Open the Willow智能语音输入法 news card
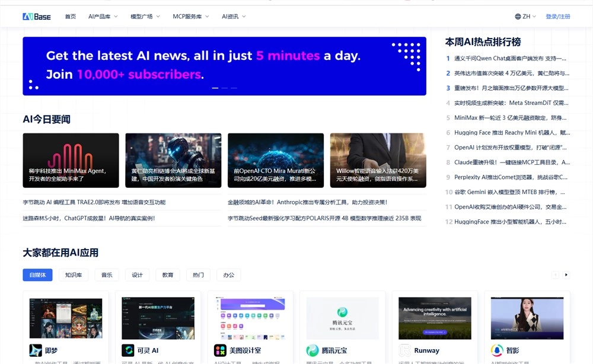The width and height of the screenshot is (593, 364). pos(378,160)
